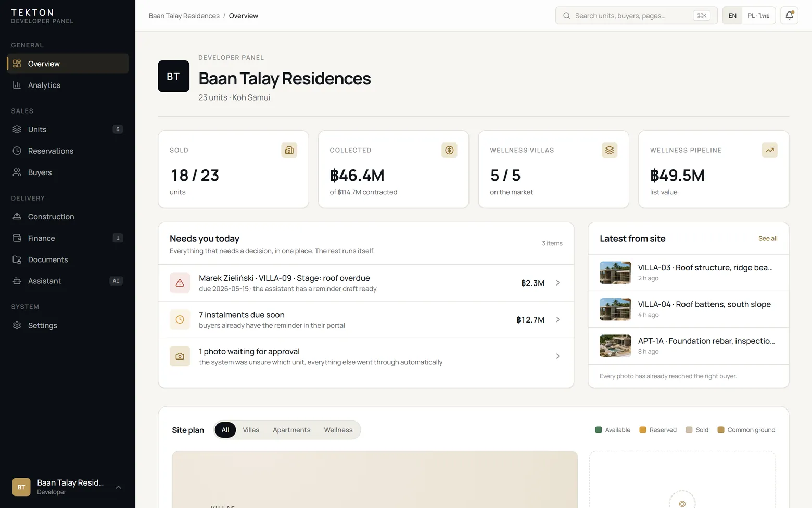The image size is (812, 508).
Task: Open Finance in the sidebar
Action: point(68,238)
